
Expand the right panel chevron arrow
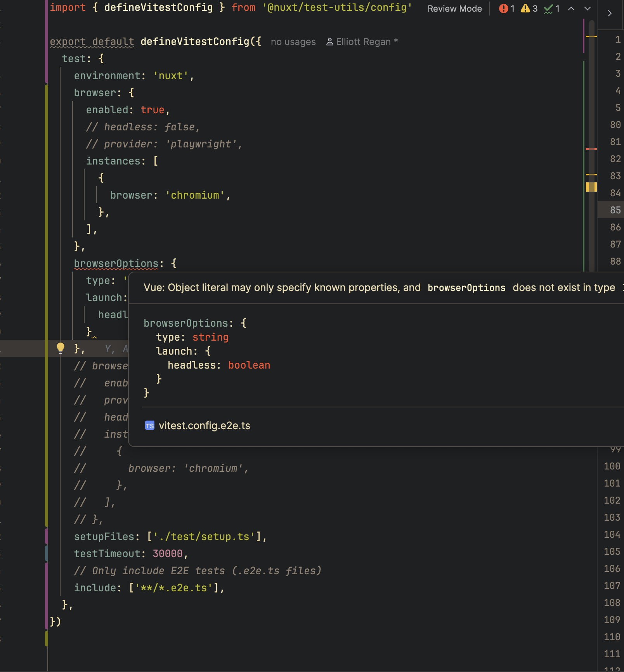click(x=610, y=13)
